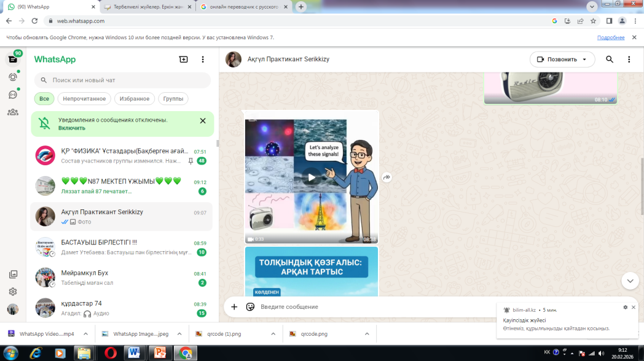The height and width of the screenshot is (361, 644).
Task: Open the Chrome share page icon
Action: (580, 21)
